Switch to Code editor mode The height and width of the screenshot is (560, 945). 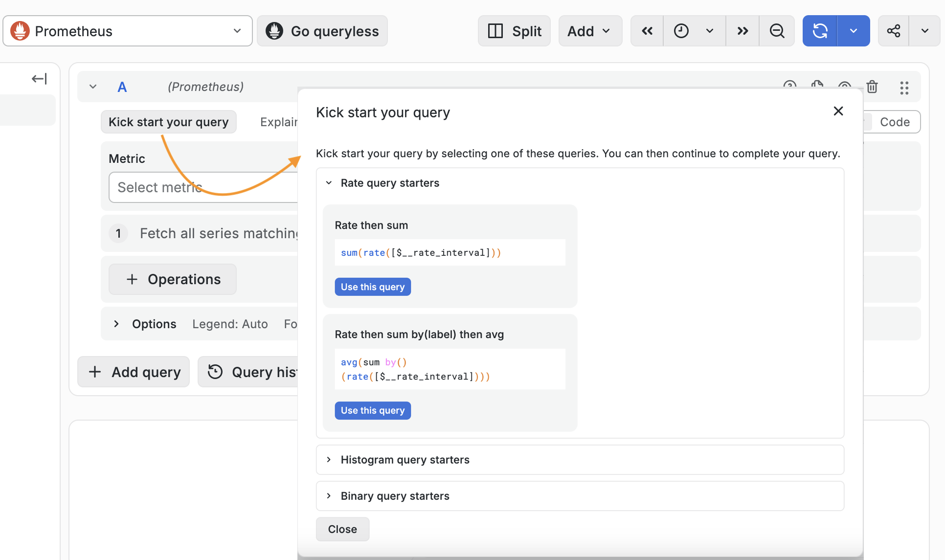click(x=895, y=122)
